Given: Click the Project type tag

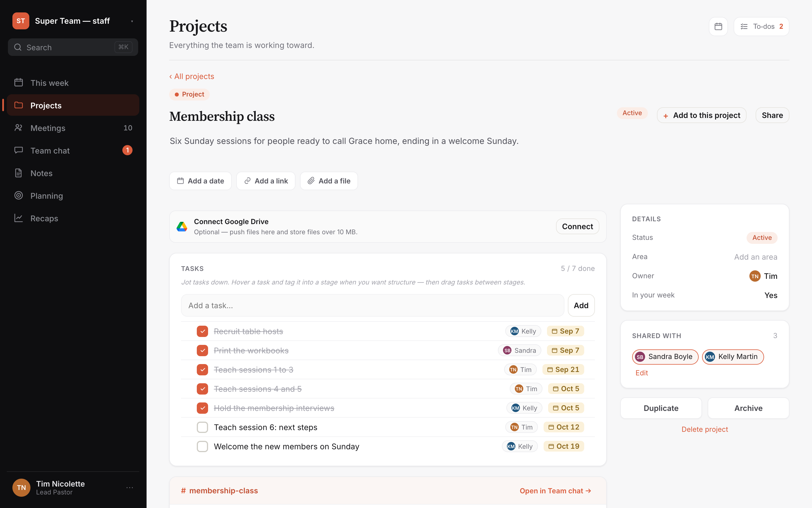Looking at the screenshot, I should [189, 95].
